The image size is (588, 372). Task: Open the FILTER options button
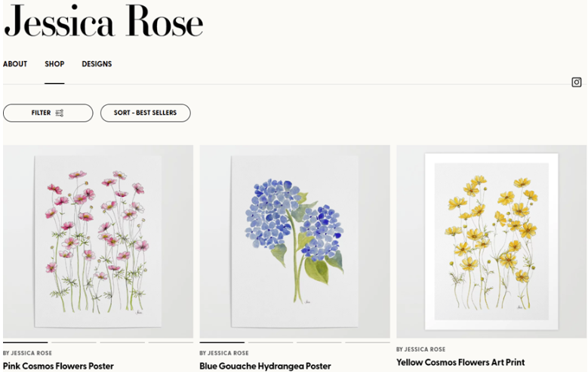point(48,113)
